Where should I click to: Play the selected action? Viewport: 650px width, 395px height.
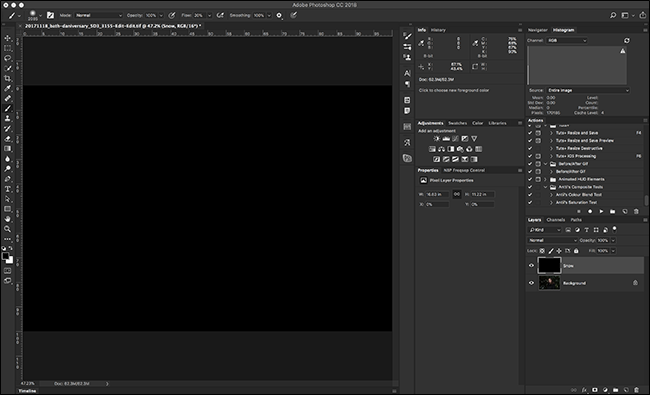click(x=601, y=211)
